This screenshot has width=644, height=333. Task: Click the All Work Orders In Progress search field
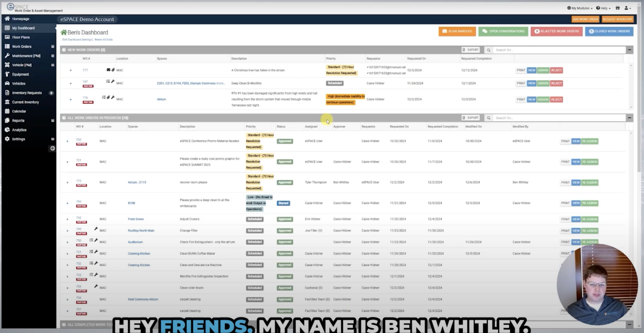click(x=558, y=118)
